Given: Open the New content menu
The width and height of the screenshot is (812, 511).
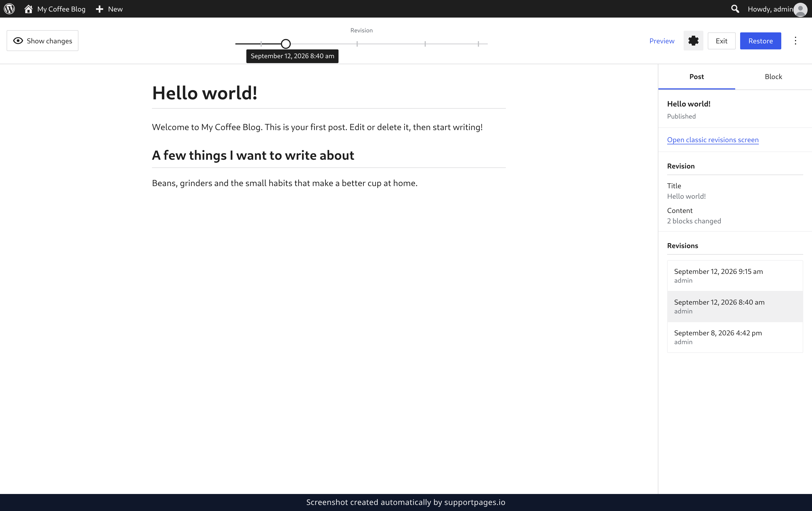Looking at the screenshot, I should (x=109, y=9).
